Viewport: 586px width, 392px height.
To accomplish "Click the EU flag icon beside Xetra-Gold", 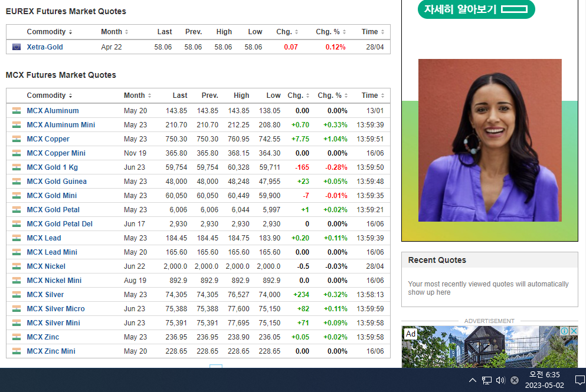I will [17, 47].
